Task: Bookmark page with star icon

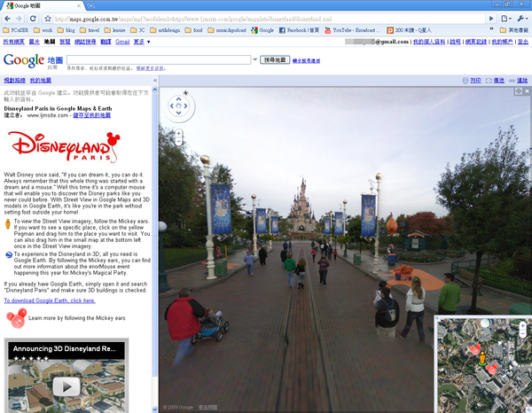Action: (48, 19)
